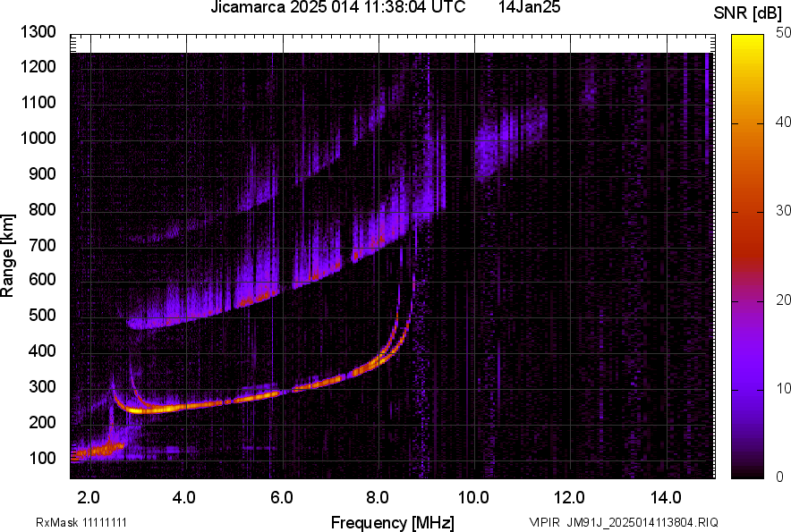Click frequency tick label '12.0'
Viewport: 791px width, 532px height.
pos(570,498)
